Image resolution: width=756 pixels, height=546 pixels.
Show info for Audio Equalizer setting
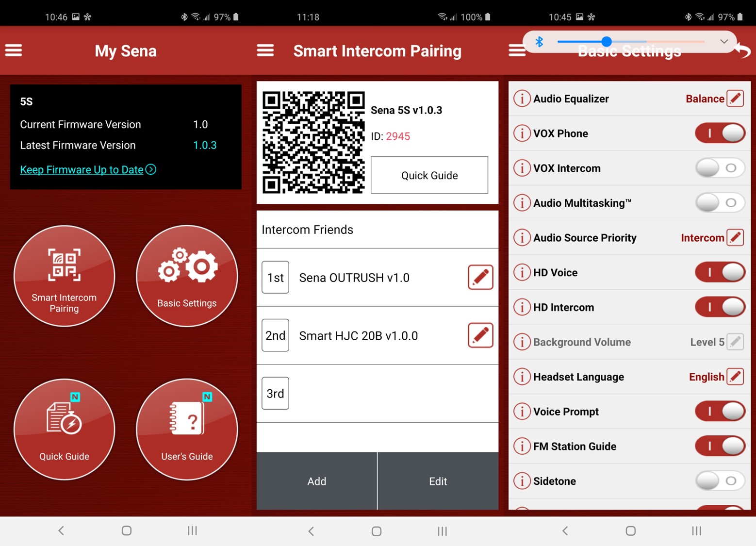click(522, 99)
